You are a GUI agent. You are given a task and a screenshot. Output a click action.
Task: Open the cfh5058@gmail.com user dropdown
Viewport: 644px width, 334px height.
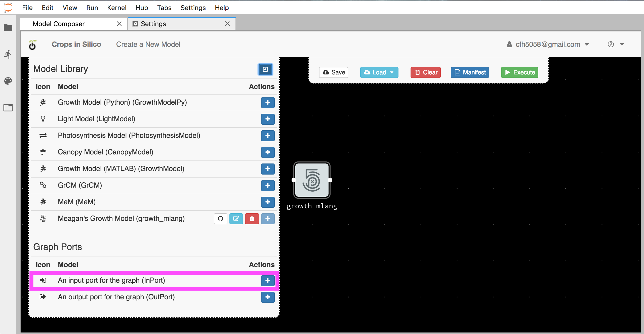pyautogui.click(x=548, y=45)
